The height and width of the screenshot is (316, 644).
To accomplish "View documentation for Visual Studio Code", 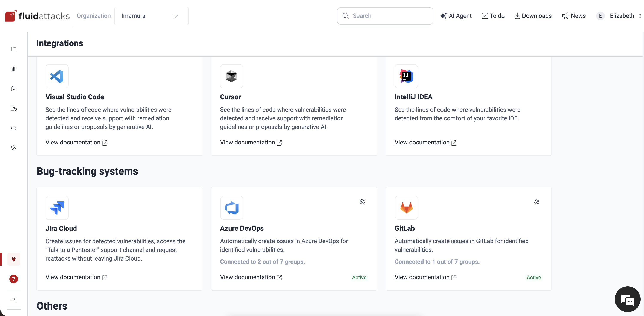I will point(76,143).
